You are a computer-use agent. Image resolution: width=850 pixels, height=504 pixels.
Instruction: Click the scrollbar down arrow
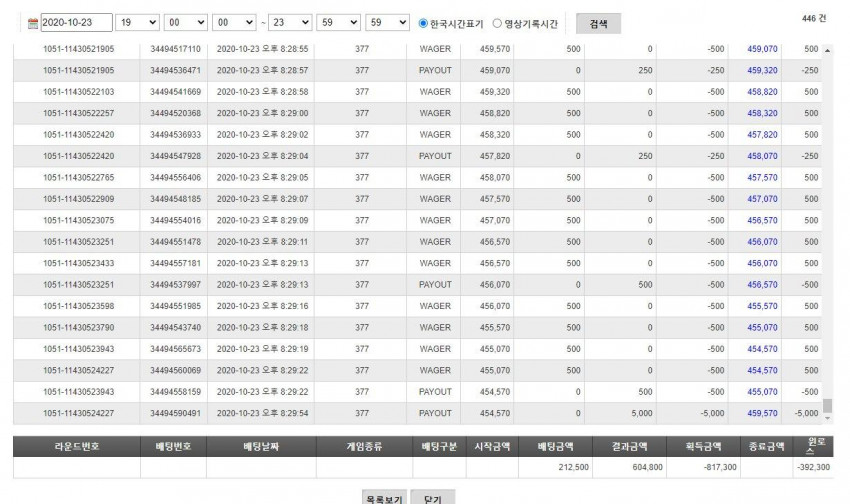coord(827,418)
